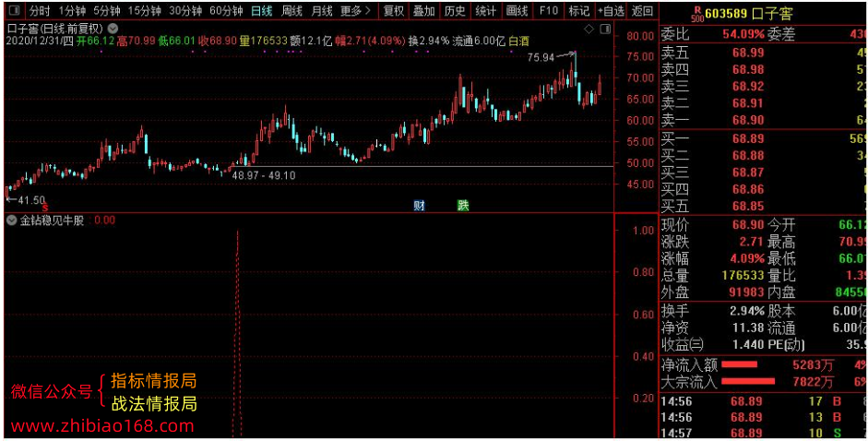Click the 总量 value 176533
868x441 pixels.
click(x=743, y=275)
